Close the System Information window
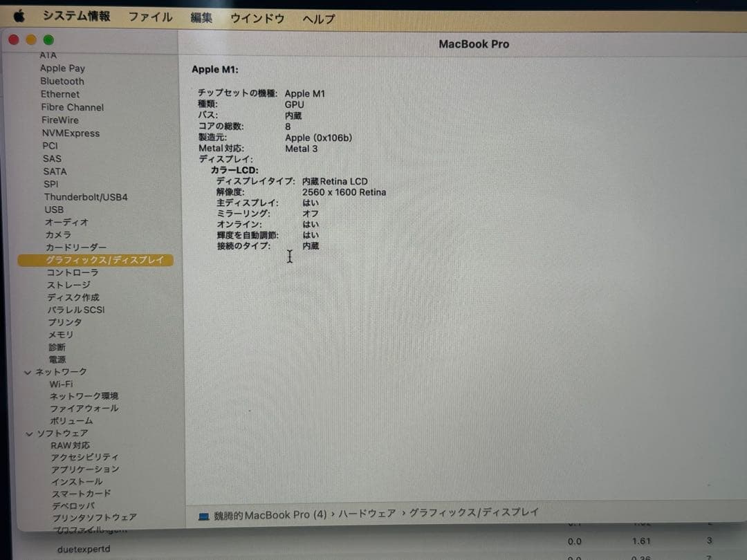Viewport: 747px width, 560px height. (x=14, y=39)
